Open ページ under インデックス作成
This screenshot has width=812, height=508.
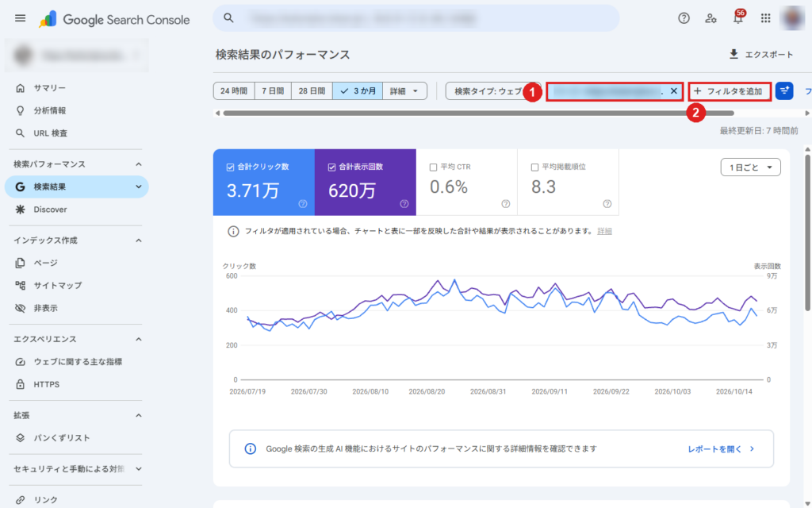point(76,263)
